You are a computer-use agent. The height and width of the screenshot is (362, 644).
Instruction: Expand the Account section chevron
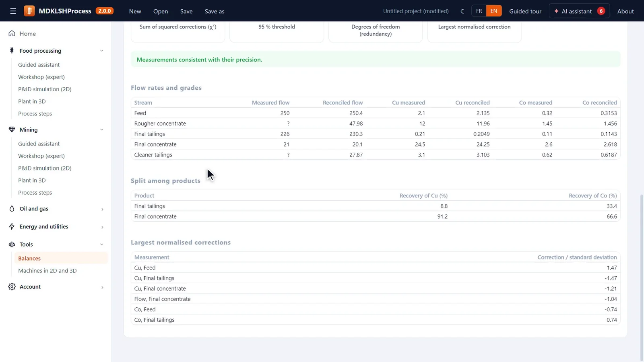pyautogui.click(x=102, y=287)
